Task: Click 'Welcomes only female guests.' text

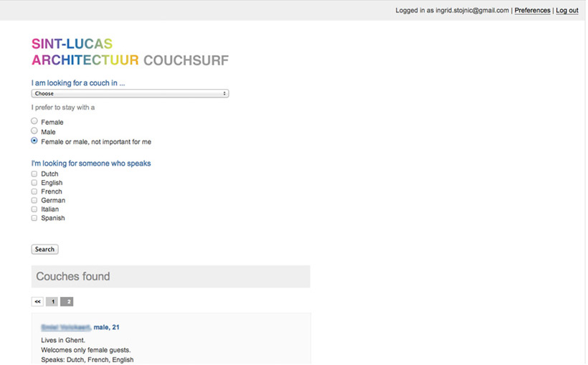Action: pyautogui.click(x=86, y=350)
